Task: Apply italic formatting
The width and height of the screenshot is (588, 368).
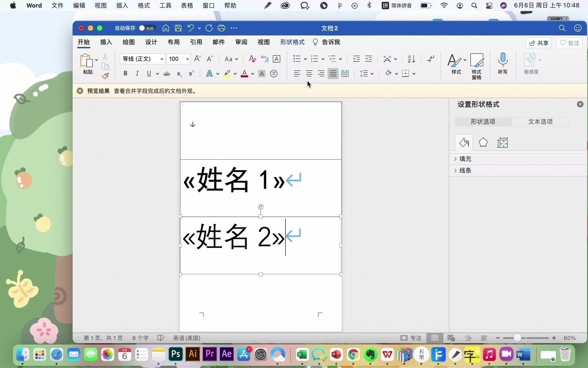Action: coord(137,73)
